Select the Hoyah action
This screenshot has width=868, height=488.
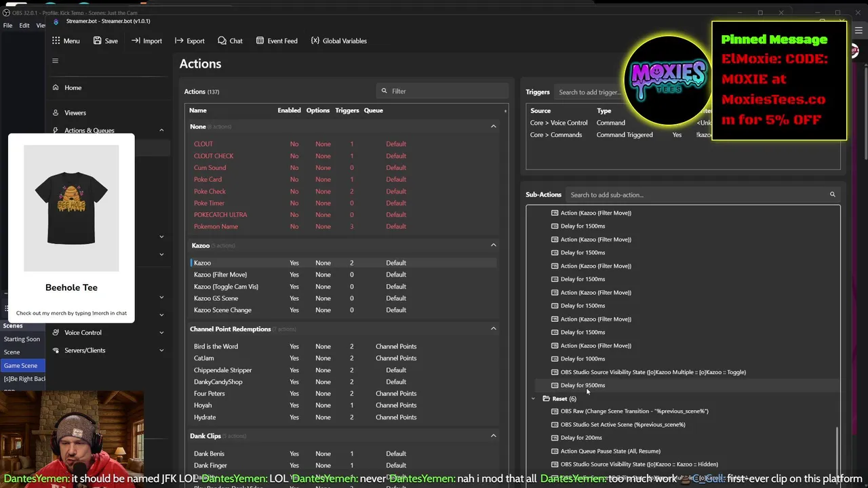coord(342,405)
